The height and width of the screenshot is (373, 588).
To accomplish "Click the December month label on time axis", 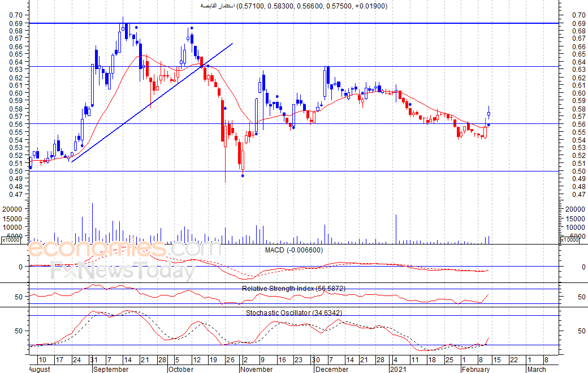I will (x=332, y=369).
